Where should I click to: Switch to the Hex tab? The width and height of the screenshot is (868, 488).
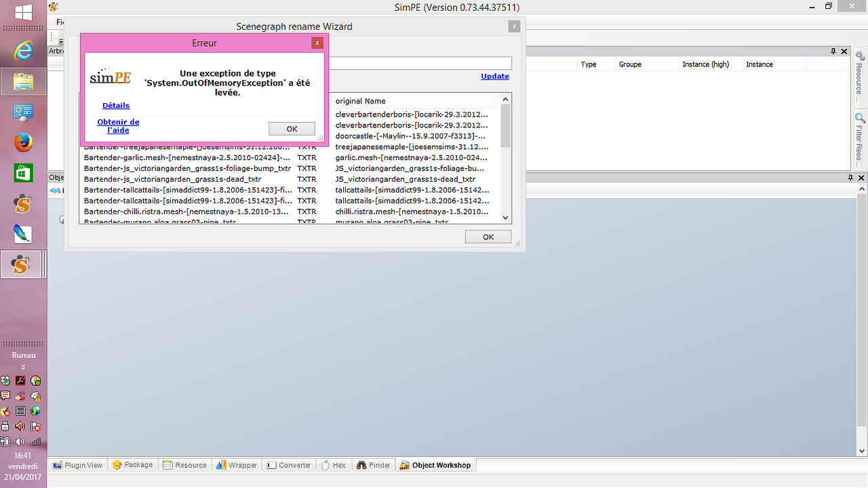point(334,465)
